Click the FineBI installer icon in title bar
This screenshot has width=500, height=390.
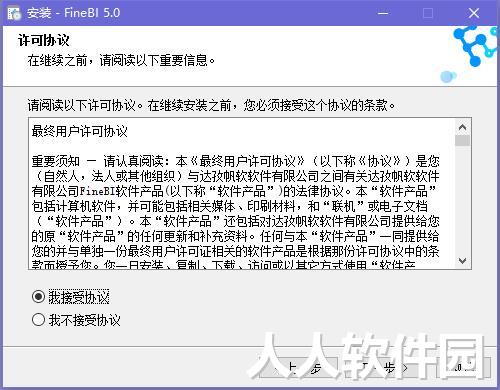click(14, 13)
